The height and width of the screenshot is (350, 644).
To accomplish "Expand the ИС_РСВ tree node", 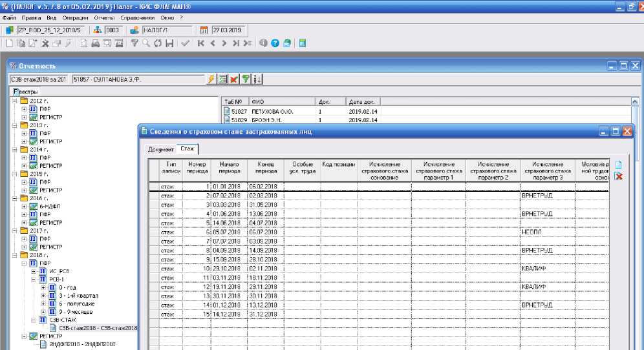I will click(34, 271).
